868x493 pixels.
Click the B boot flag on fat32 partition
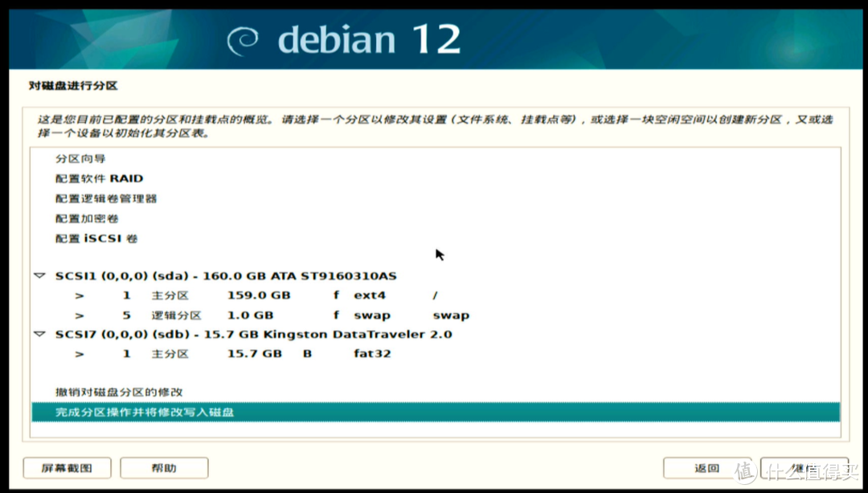pos(307,353)
